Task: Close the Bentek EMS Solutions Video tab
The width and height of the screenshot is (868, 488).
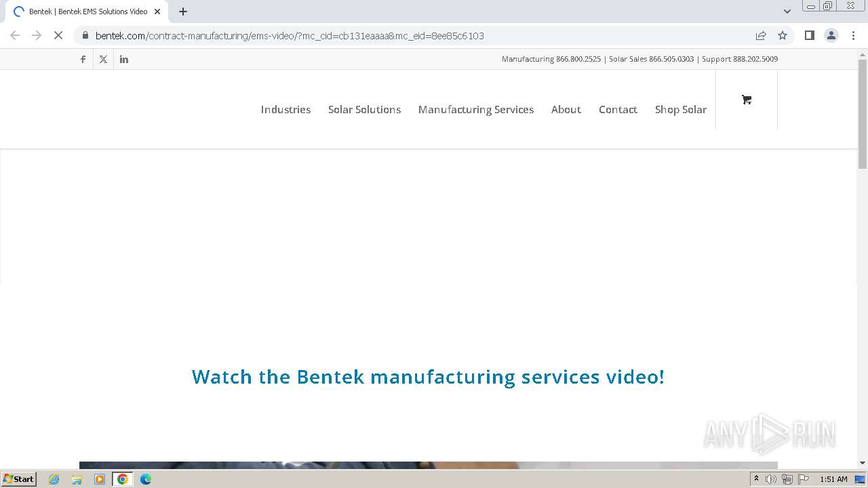Action: tap(157, 12)
